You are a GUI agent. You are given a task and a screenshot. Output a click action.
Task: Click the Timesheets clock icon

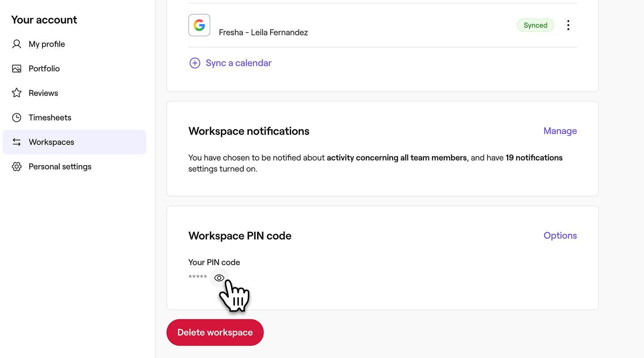[x=17, y=117]
